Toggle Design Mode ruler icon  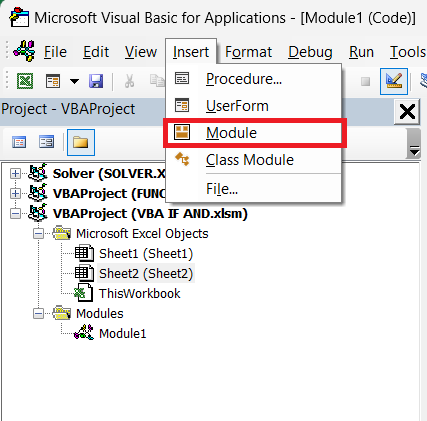coord(394,81)
